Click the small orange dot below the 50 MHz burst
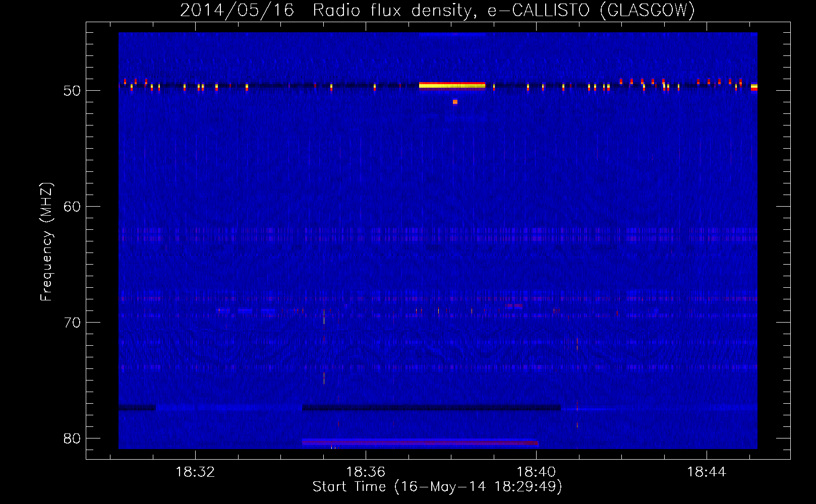Image resolution: width=816 pixels, height=504 pixels. coord(455,102)
